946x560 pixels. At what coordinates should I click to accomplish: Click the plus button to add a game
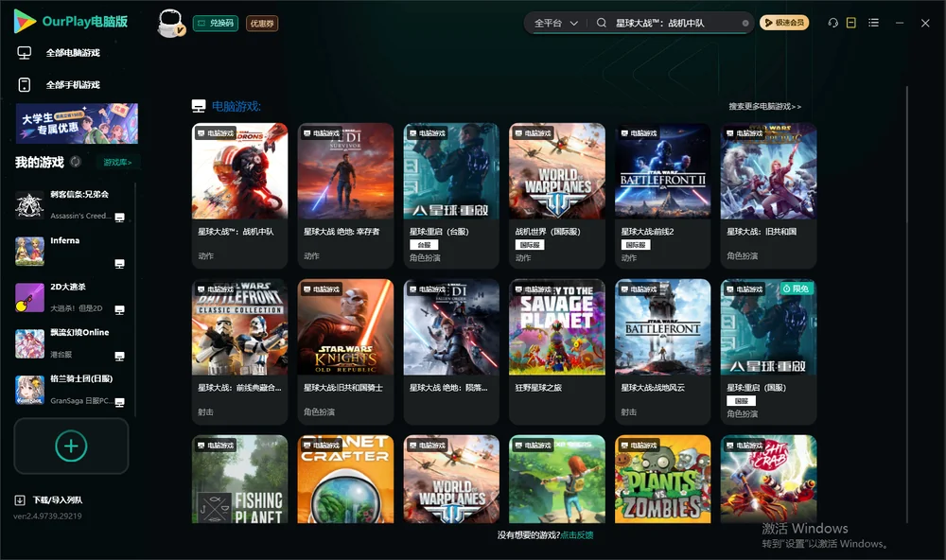[71, 446]
